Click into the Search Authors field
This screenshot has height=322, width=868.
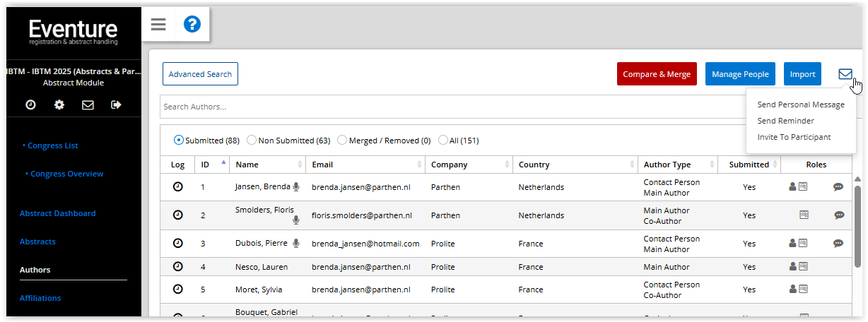click(452, 107)
